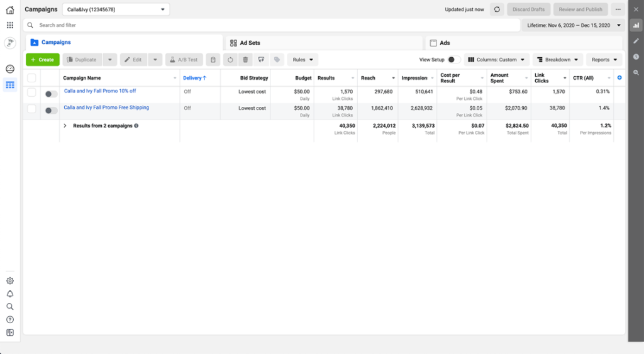
Task: Expand the Results from 2 campaigns row
Action: [x=65, y=126]
